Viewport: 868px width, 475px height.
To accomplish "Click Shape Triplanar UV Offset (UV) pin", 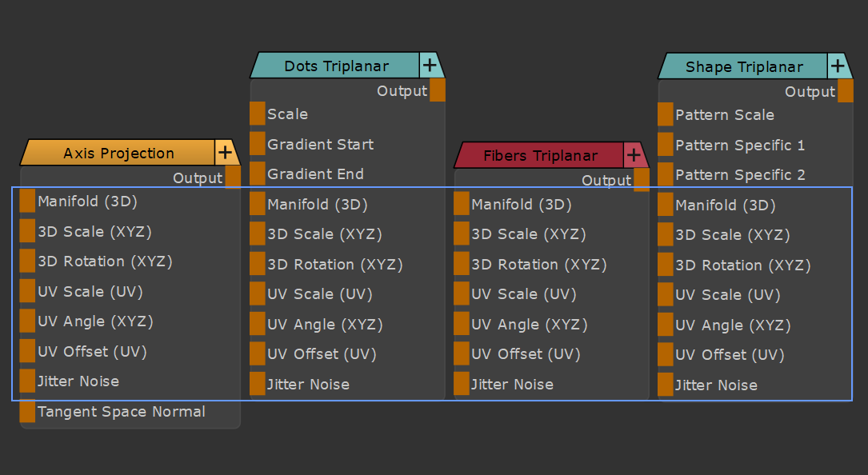I will pyautogui.click(x=666, y=354).
